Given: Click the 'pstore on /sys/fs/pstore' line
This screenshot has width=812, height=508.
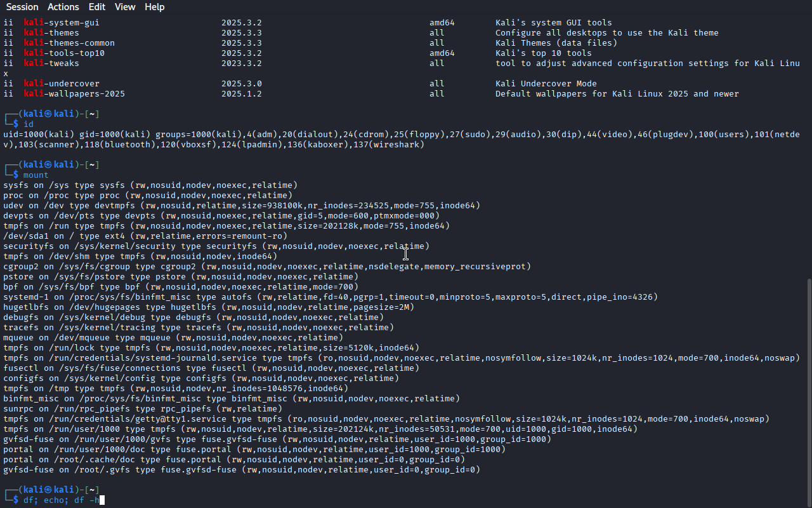Looking at the screenshot, I should (x=181, y=277).
